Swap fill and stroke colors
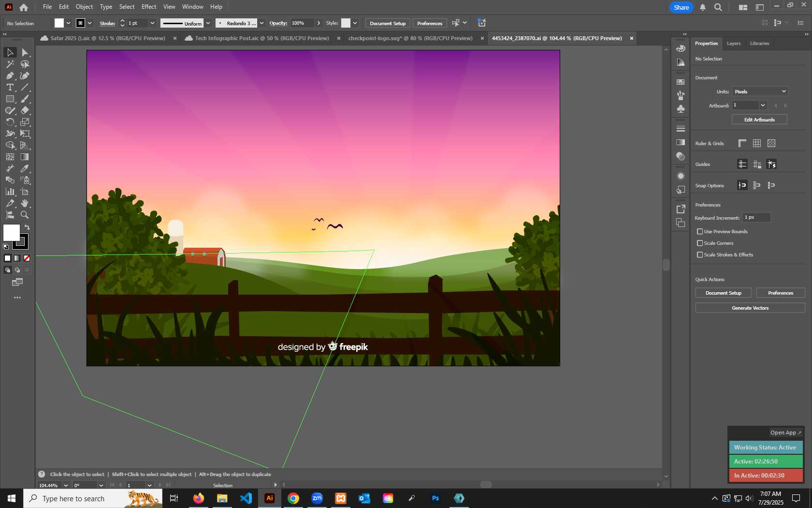Image resolution: width=812 pixels, height=508 pixels. 28,227
